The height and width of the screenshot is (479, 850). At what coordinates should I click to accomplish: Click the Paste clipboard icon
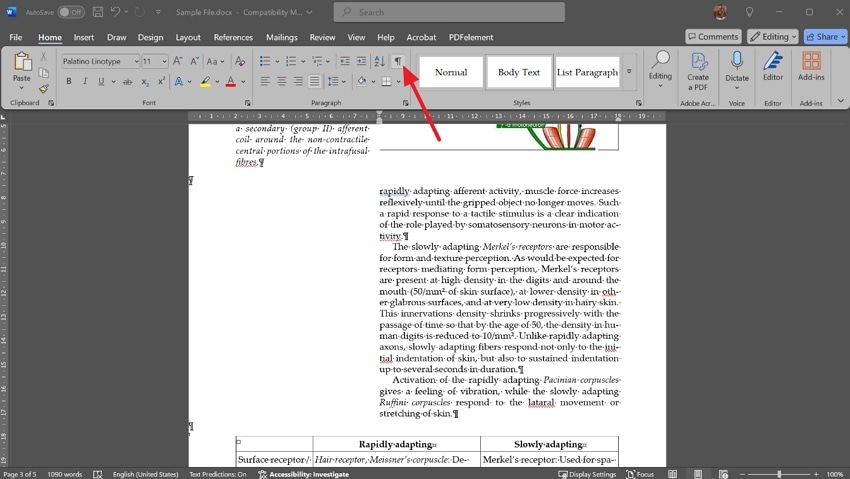point(22,61)
